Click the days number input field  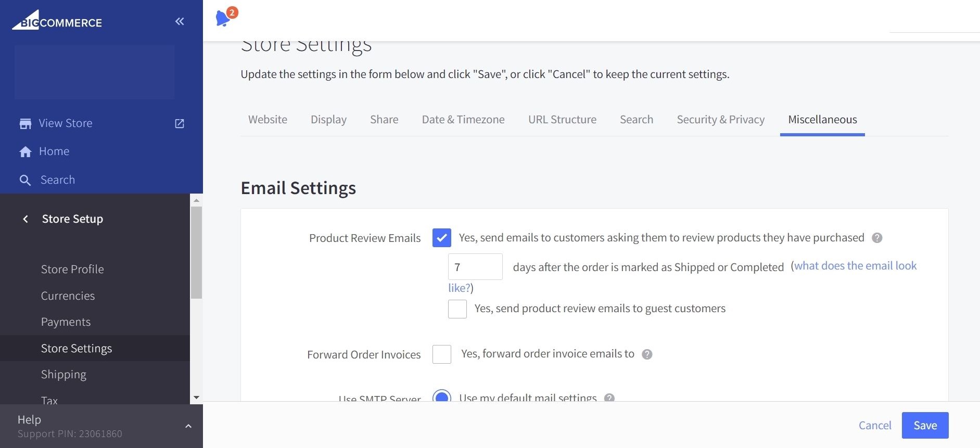(475, 267)
